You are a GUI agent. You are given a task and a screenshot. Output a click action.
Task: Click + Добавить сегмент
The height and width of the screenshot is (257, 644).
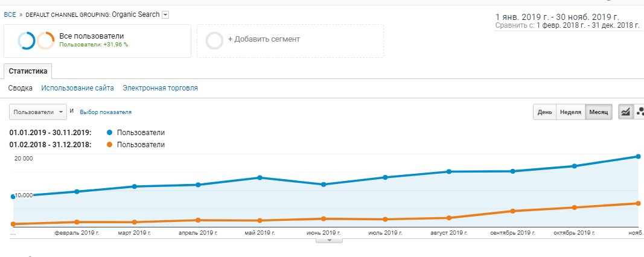point(264,39)
